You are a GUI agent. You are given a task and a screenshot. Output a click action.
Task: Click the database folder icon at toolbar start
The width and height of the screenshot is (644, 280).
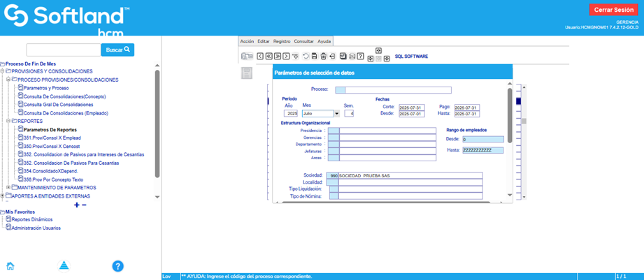pos(247,56)
